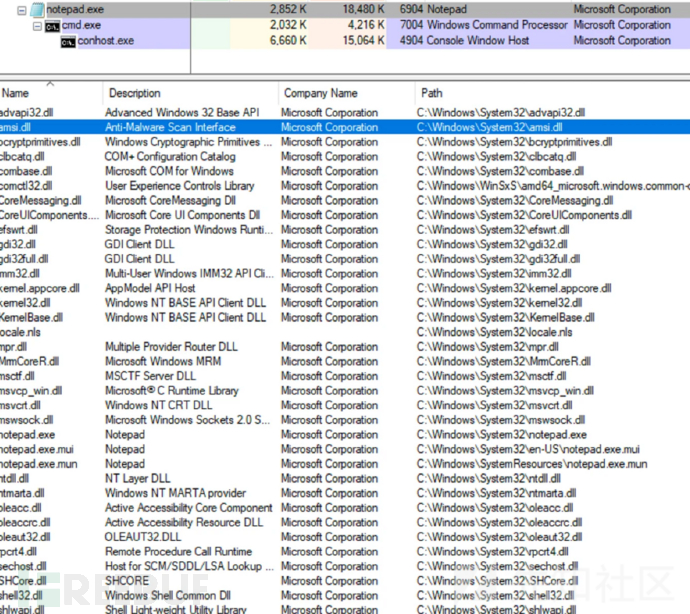Sort DLL list by Name column
The height and width of the screenshot is (614, 690).
51,93
